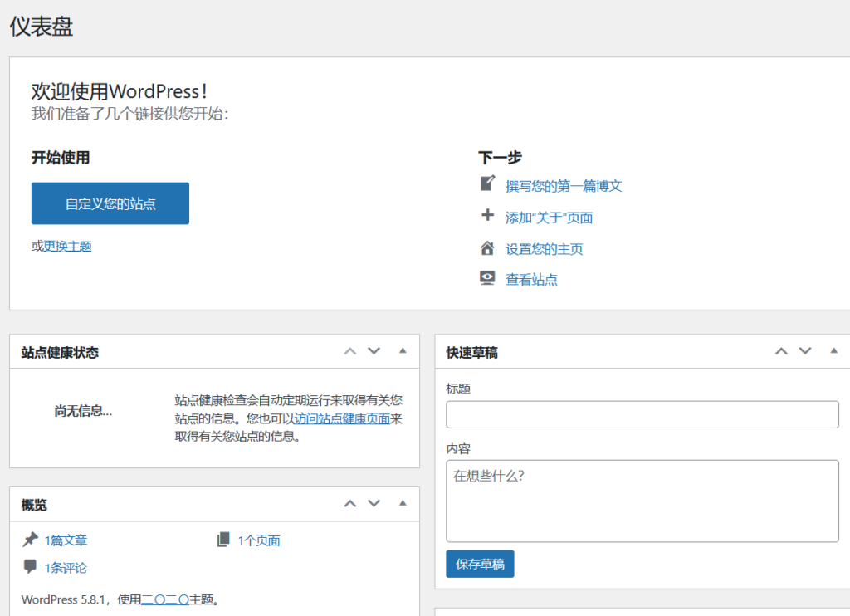Image resolution: width=850 pixels, height=616 pixels.
Task: Click the 快速草稿 panel title
Action: 471,353
